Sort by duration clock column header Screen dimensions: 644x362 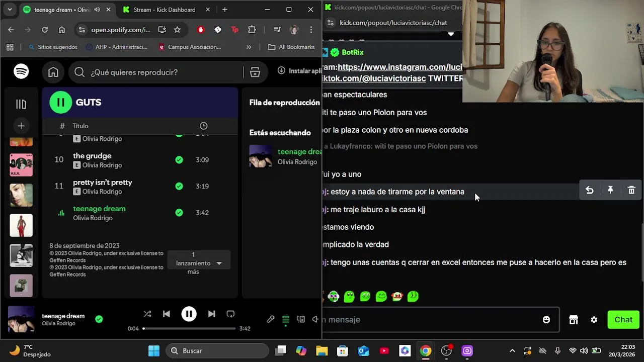tap(203, 126)
